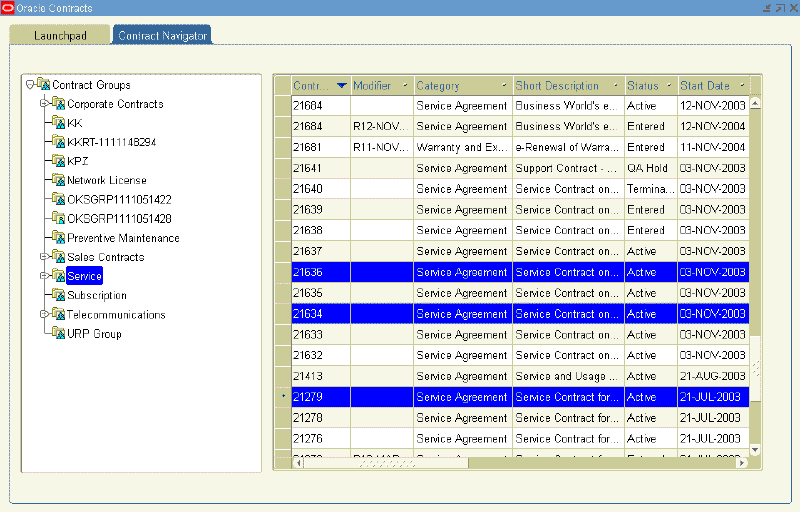Collapse the Contract Groups root node

30,84
